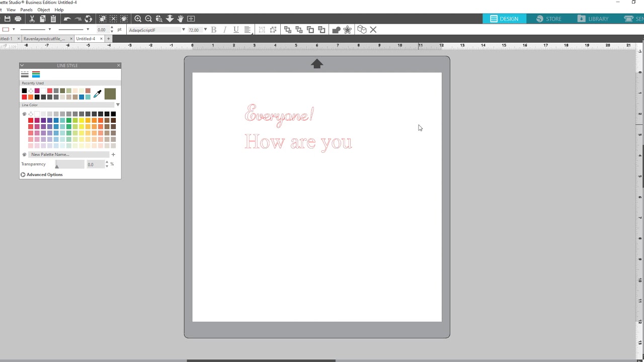The height and width of the screenshot is (362, 644).
Task: Click the Select by Color icon
Action: point(124,19)
